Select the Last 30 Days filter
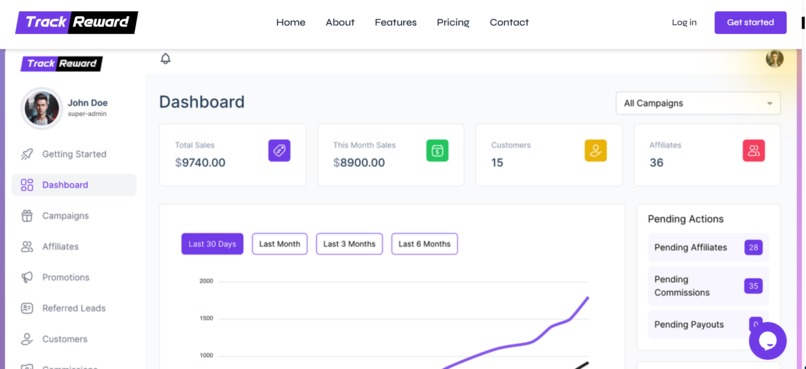 (212, 244)
